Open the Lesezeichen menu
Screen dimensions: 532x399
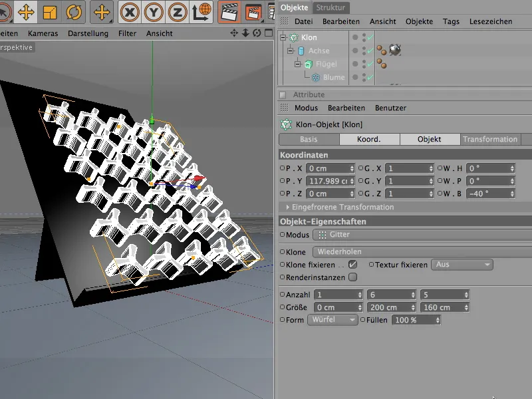(x=491, y=21)
